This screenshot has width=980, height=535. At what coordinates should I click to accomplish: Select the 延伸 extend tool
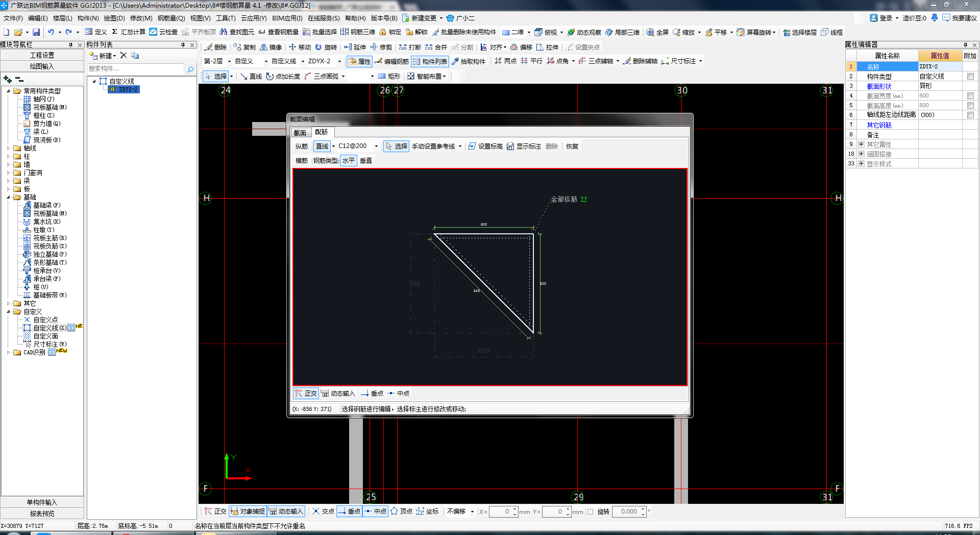355,47
